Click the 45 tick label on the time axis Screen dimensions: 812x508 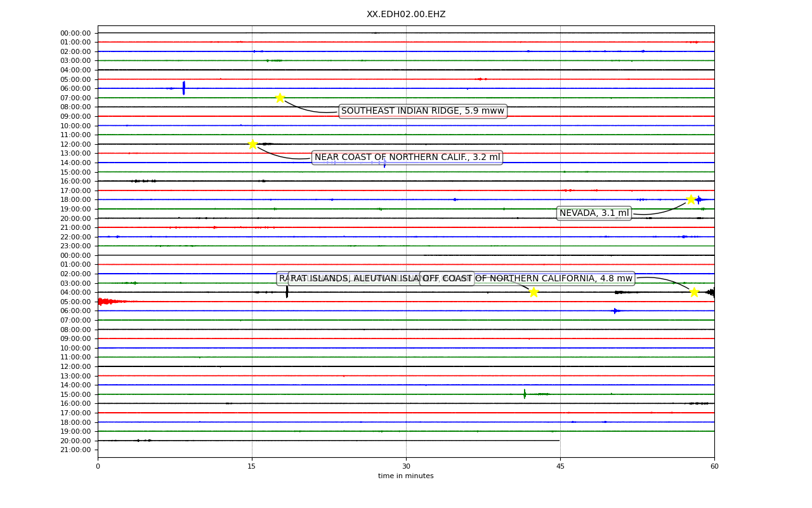pyautogui.click(x=560, y=467)
